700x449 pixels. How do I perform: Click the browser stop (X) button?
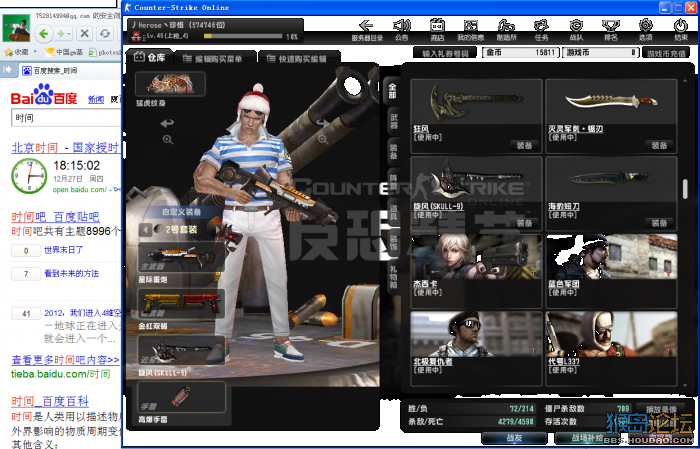[x=84, y=33]
